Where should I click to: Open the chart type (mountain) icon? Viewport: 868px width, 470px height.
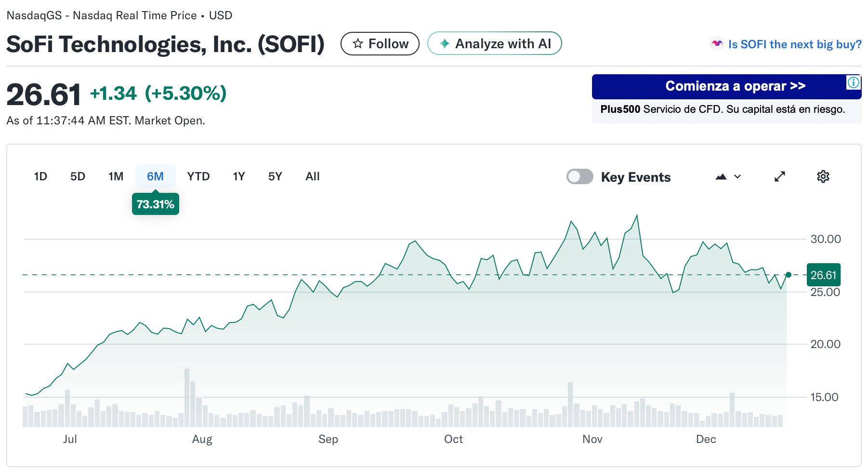721,176
